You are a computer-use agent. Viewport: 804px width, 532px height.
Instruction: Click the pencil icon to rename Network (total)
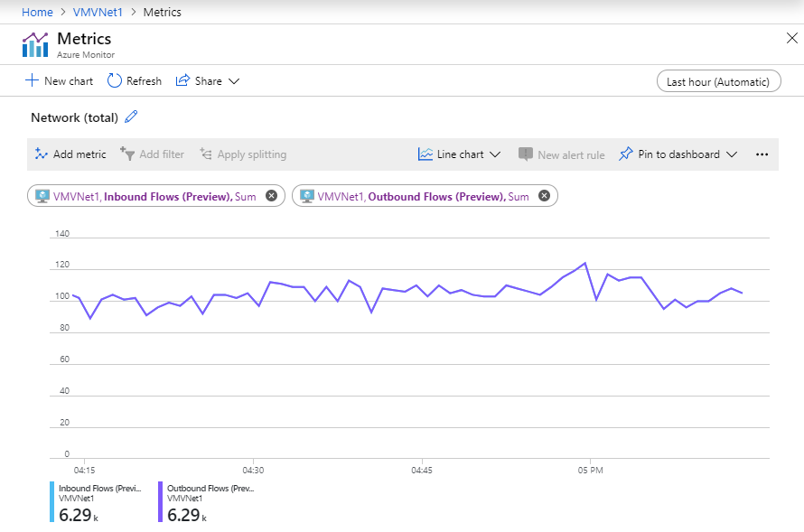130,117
